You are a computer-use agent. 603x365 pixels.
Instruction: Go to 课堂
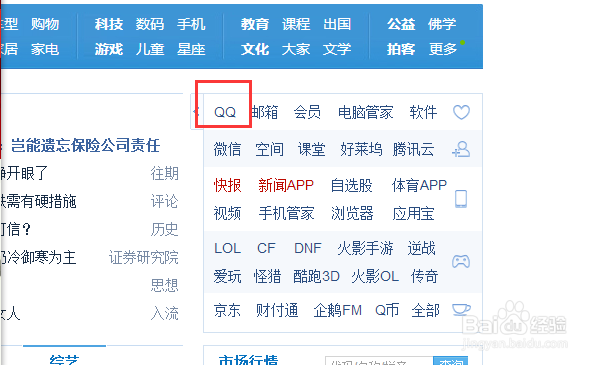311,149
